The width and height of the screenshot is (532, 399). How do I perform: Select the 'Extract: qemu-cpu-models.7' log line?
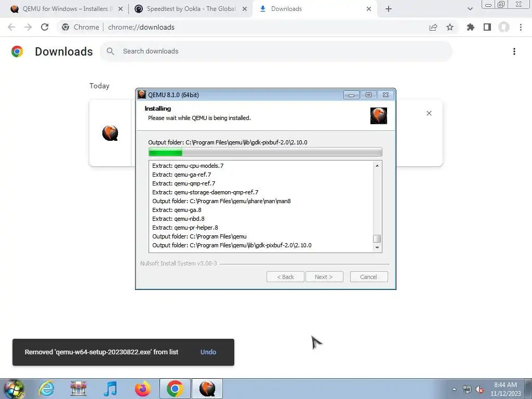click(188, 166)
